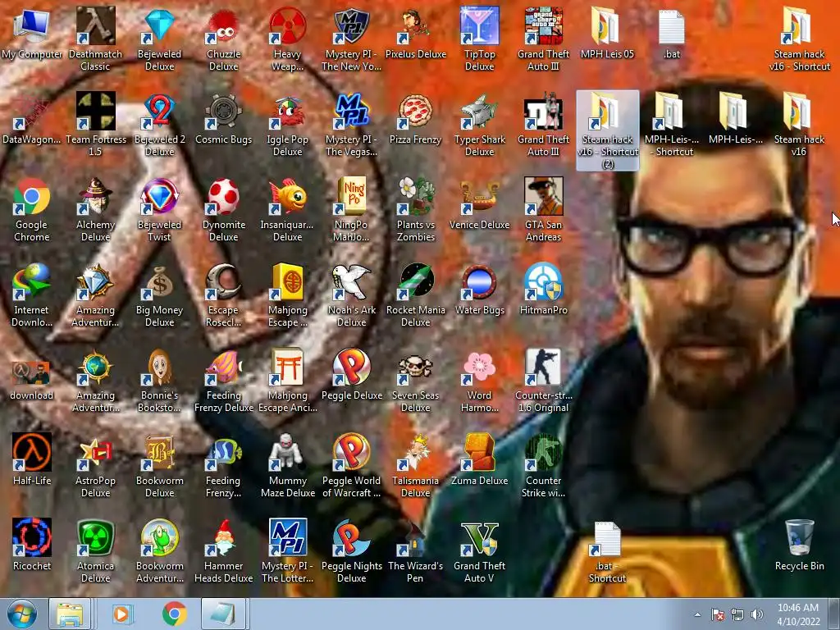Select the Noah's Ark Deluxe dove icon
Image resolution: width=840 pixels, height=630 pixels.
(351, 281)
